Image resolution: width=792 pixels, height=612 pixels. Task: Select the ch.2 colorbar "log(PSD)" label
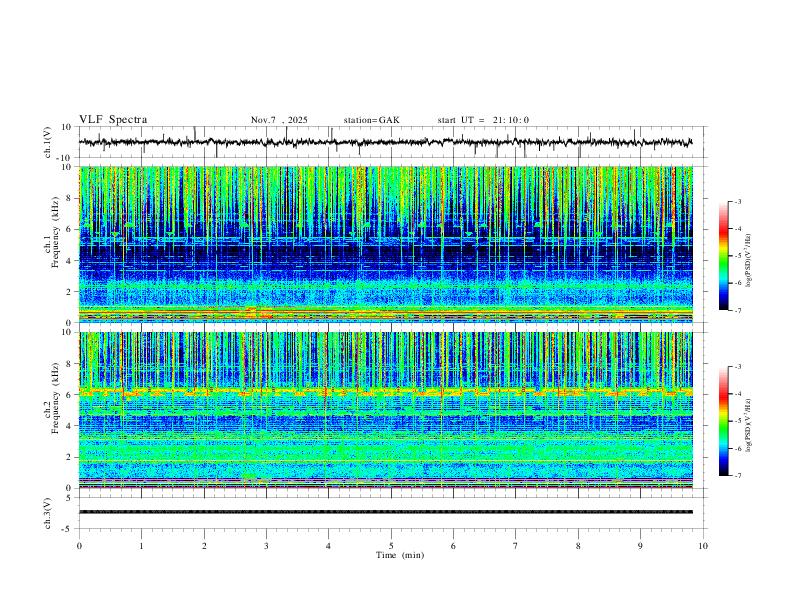(x=749, y=426)
